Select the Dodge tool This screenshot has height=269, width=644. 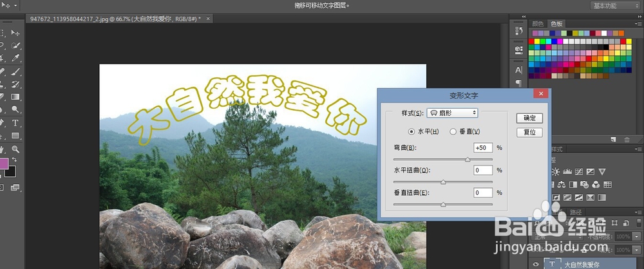click(x=15, y=109)
